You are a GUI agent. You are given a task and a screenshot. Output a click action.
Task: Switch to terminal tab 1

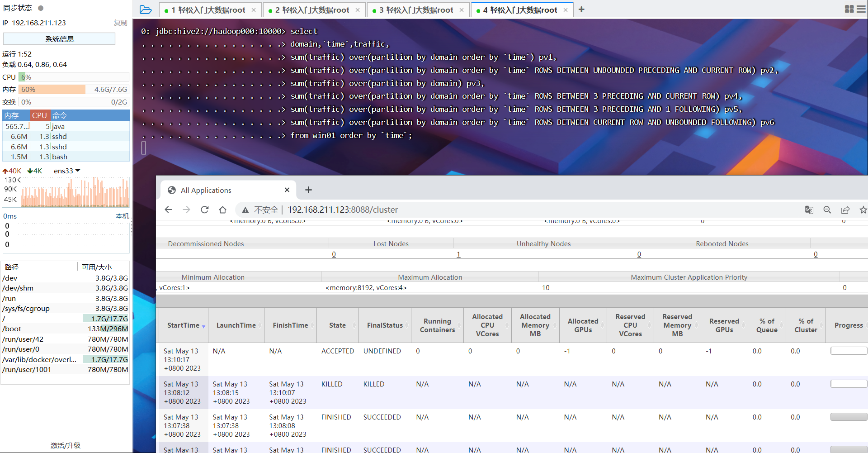(x=210, y=10)
